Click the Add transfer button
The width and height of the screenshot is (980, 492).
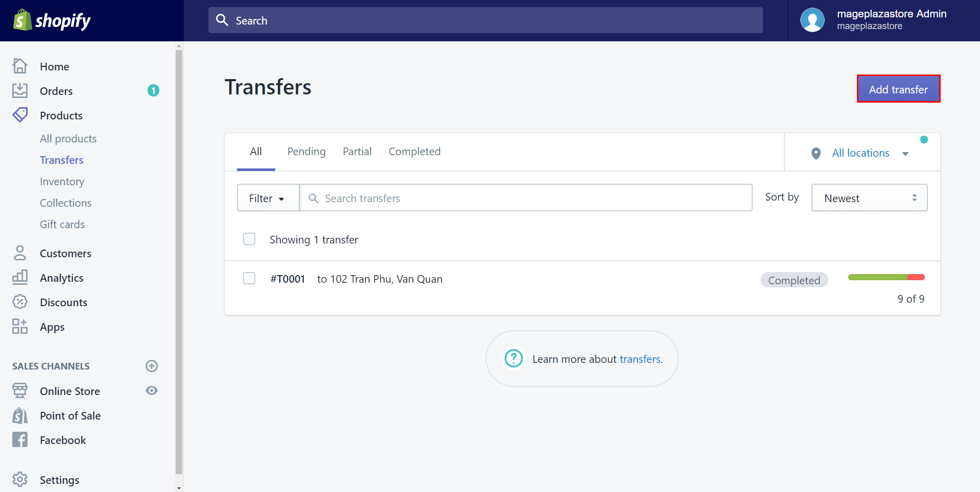898,89
